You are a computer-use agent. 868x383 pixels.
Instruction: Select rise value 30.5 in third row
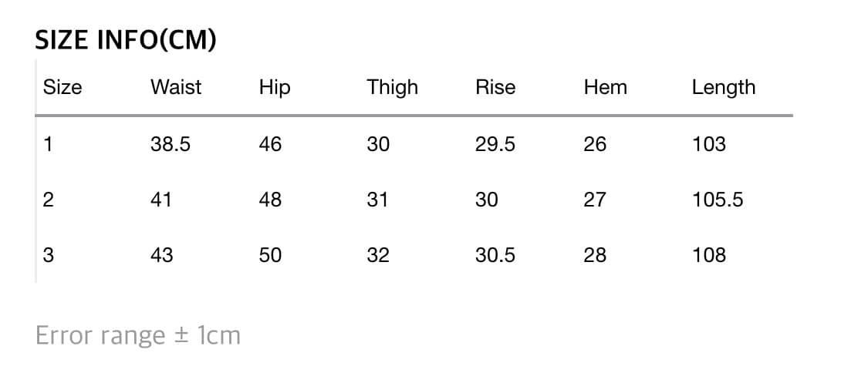495,255
